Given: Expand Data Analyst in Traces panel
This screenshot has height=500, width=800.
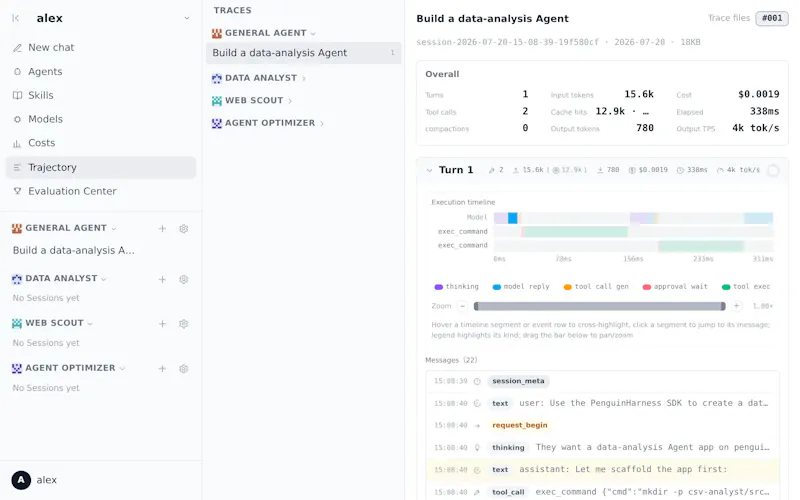Looking at the screenshot, I should (x=304, y=79).
